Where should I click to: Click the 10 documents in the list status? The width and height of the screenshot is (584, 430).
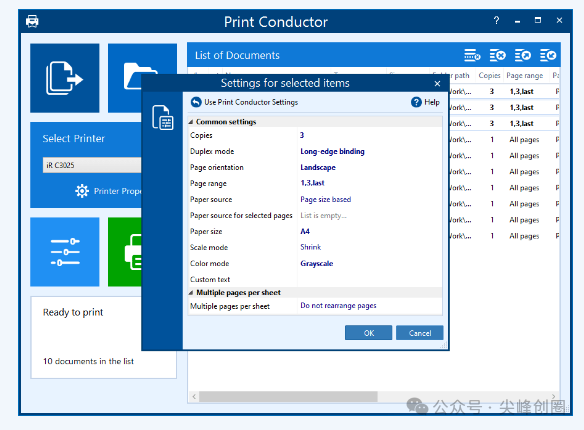[x=88, y=361]
